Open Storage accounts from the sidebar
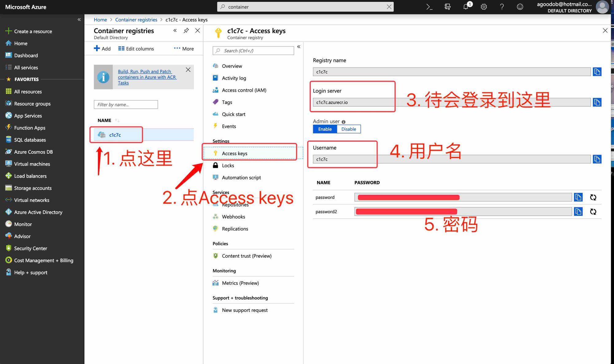This screenshot has height=364, width=614. [x=33, y=188]
